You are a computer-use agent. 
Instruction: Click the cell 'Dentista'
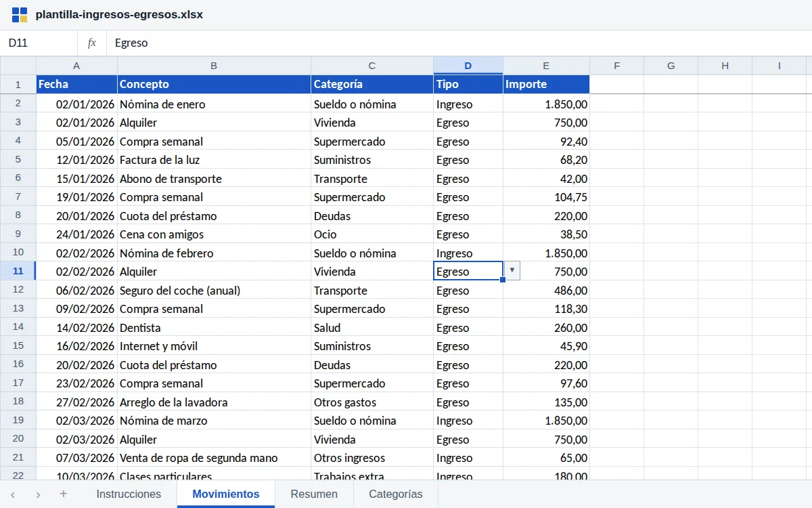pyautogui.click(x=214, y=327)
